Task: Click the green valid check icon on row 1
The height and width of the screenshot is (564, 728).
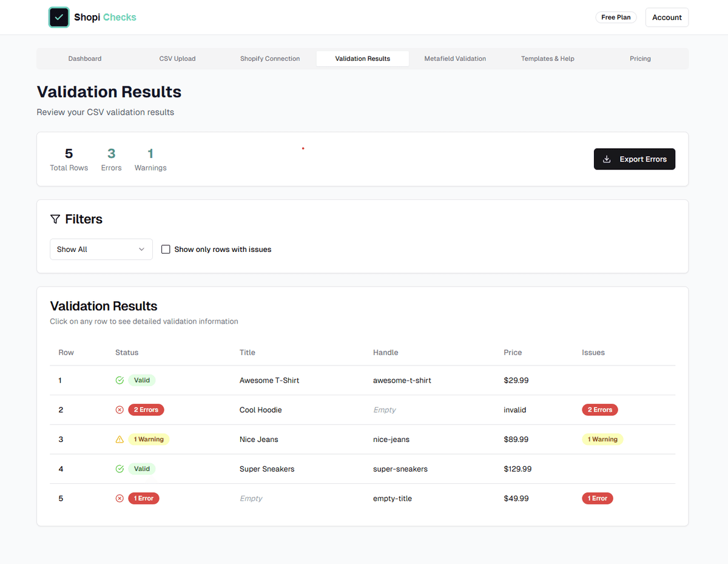Action: [x=120, y=380]
